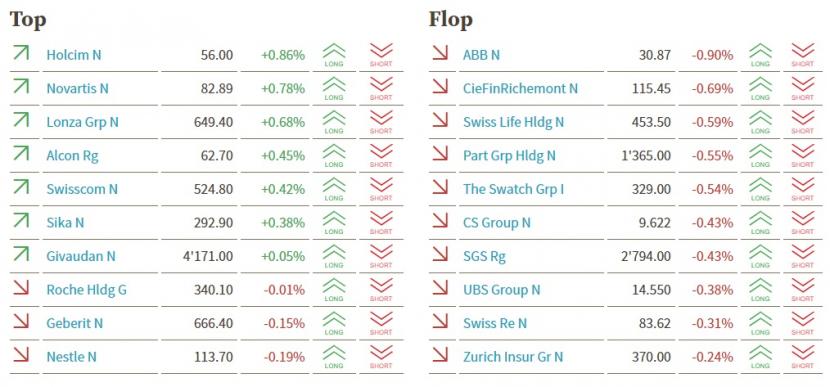Open the SGS Rg stock link

[484, 257]
